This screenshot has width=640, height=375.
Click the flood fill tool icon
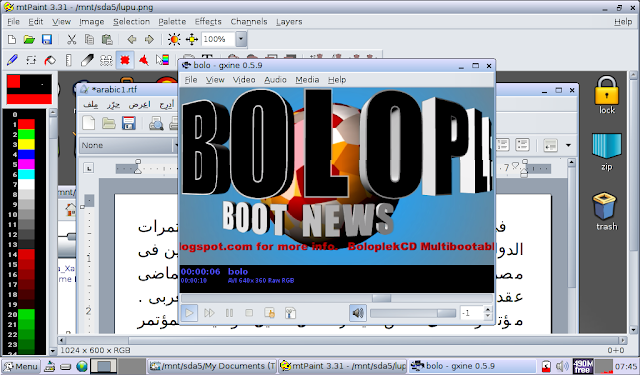pos(51,60)
